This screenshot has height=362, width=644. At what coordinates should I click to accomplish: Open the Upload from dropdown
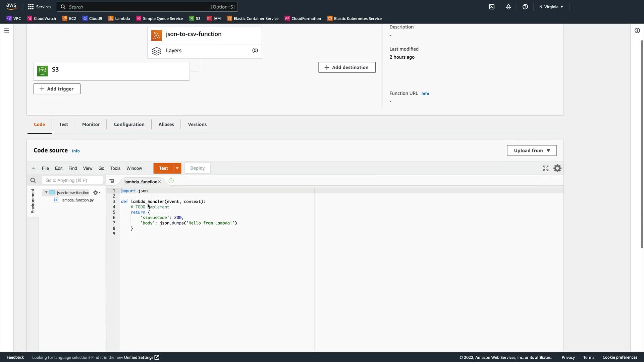point(532,150)
